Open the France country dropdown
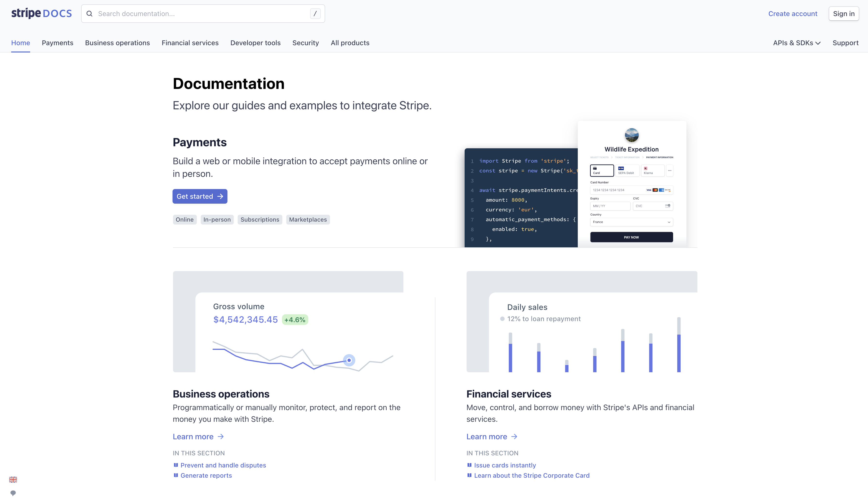Screen dimensions: 868x501 pos(631,222)
